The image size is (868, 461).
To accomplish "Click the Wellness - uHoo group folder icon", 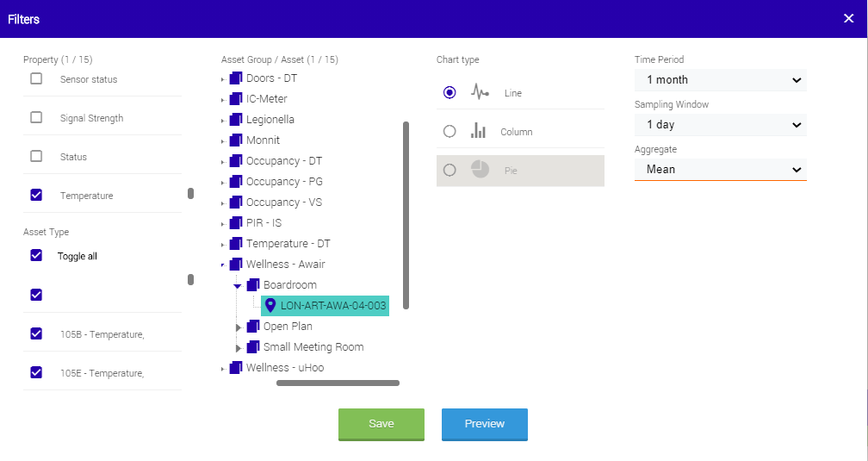I will 236,367.
